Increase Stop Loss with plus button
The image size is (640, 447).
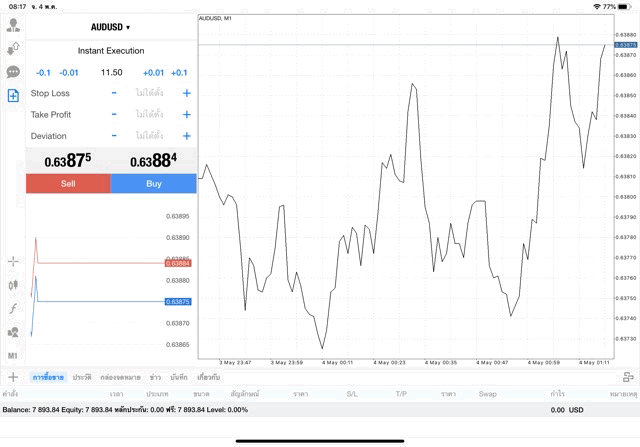coord(186,93)
